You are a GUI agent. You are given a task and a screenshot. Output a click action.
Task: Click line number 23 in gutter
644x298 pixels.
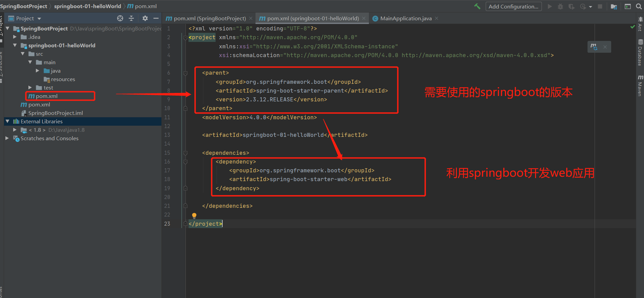coord(167,224)
